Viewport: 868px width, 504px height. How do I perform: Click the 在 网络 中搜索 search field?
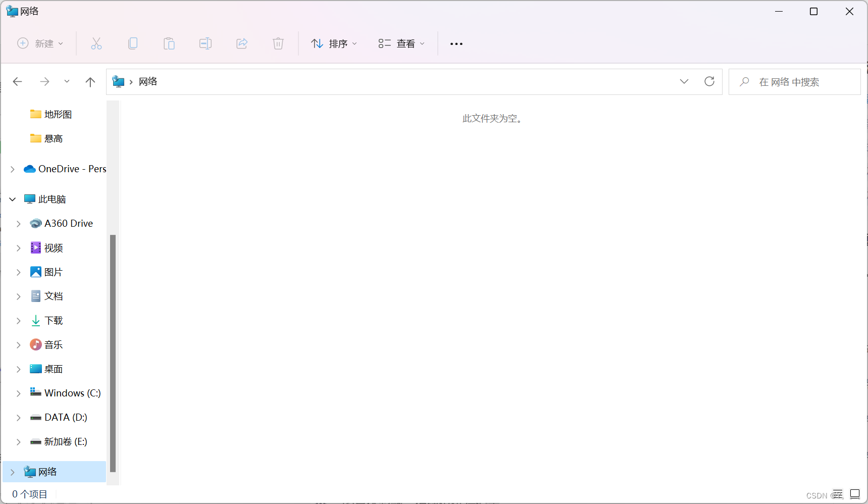[795, 82]
